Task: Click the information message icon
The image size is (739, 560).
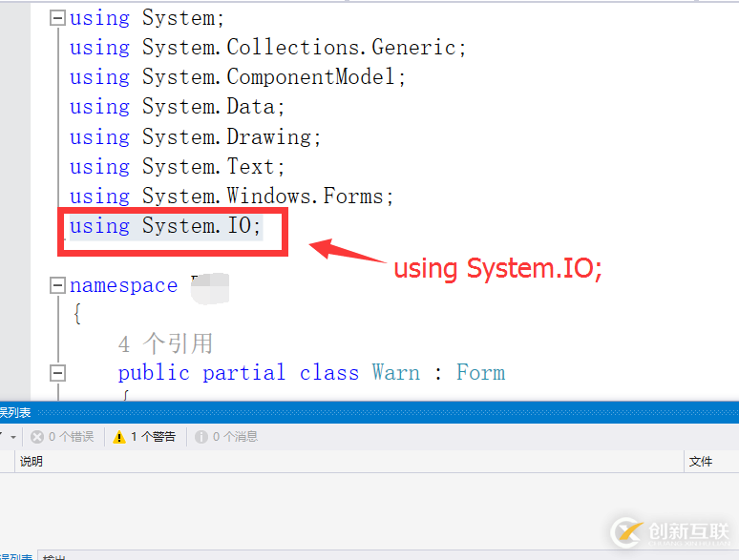Action: click(x=201, y=437)
